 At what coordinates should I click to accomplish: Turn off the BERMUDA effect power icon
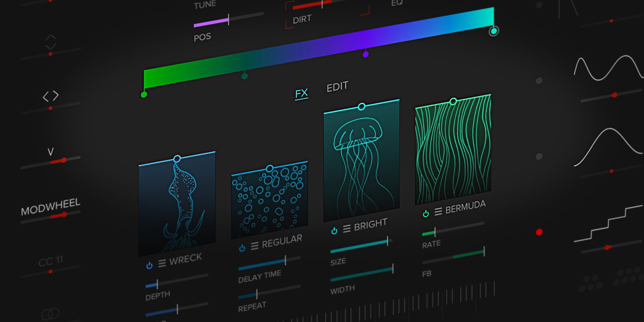click(426, 214)
